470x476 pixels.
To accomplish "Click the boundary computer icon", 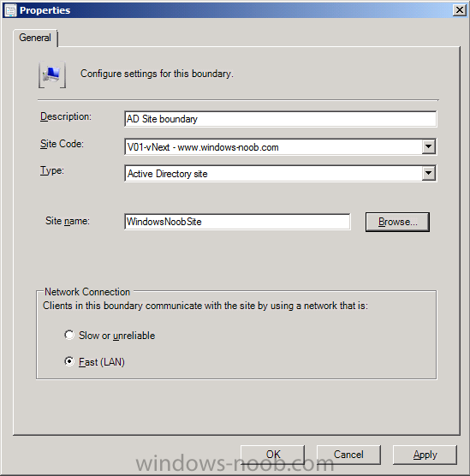I will point(52,74).
